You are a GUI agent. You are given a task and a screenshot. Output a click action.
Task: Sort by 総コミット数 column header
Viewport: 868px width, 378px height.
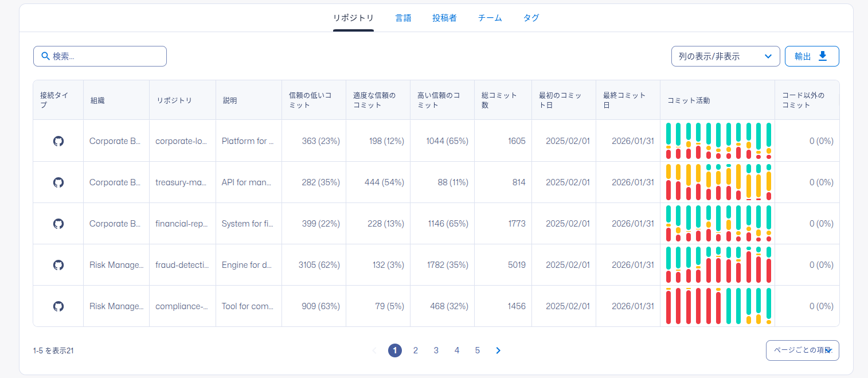pyautogui.click(x=499, y=100)
